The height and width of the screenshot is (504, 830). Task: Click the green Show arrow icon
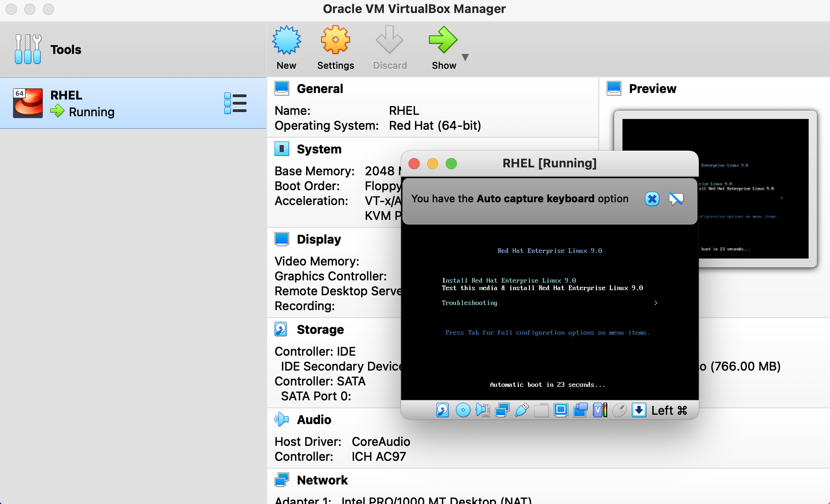pyautogui.click(x=443, y=40)
